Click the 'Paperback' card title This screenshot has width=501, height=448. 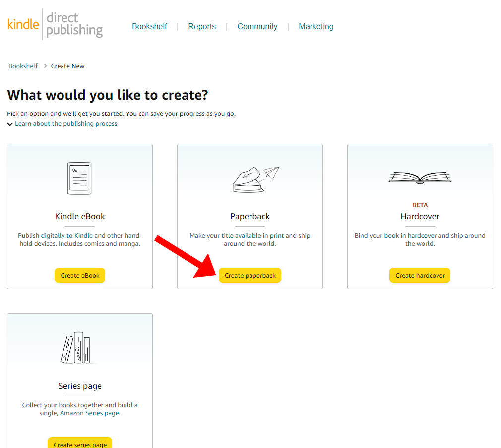(x=250, y=216)
